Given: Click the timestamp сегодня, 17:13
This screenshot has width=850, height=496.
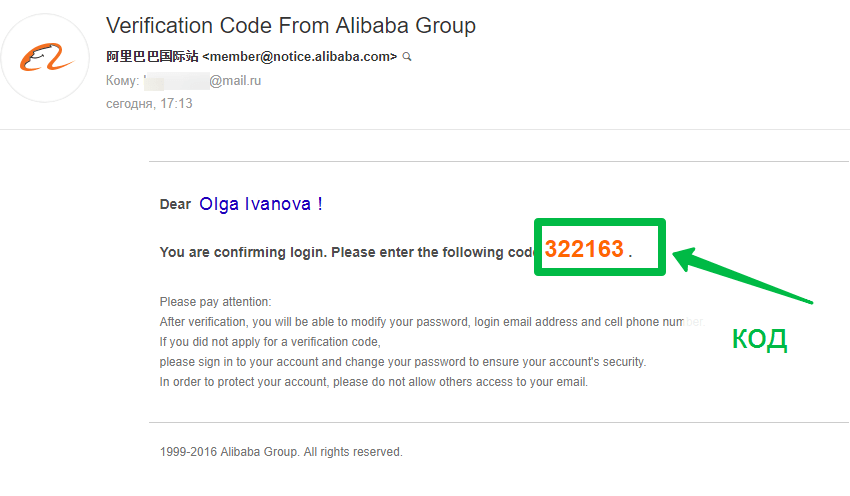Looking at the screenshot, I should click(x=149, y=103).
